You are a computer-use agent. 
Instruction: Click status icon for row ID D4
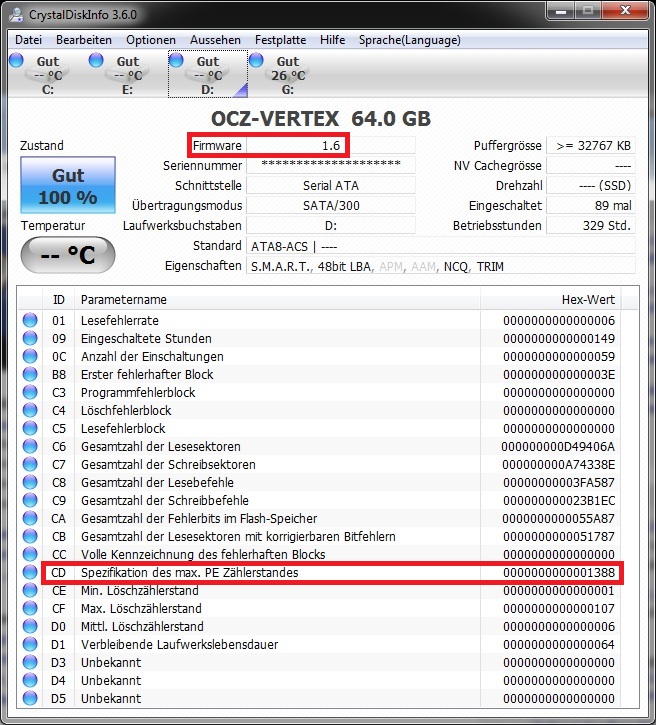30,680
